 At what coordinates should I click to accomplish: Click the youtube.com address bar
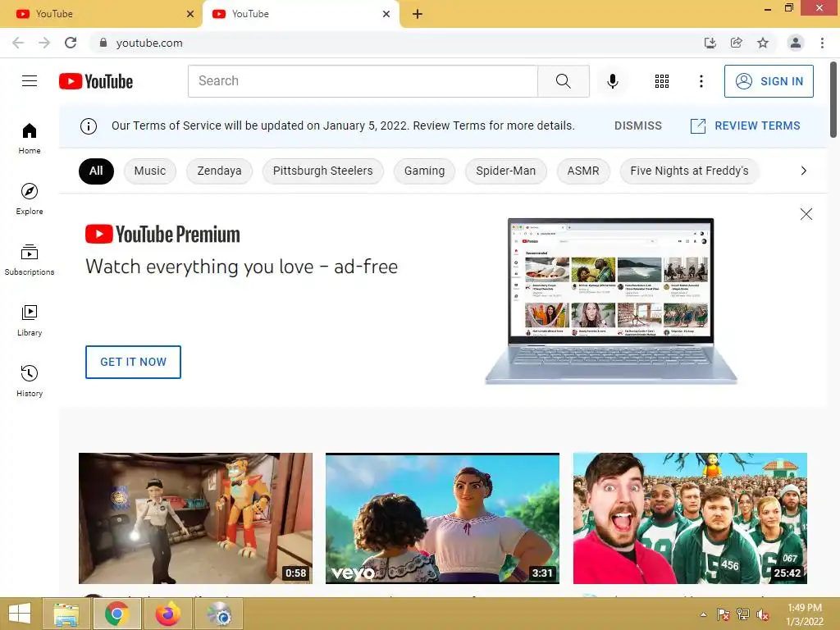click(x=396, y=43)
